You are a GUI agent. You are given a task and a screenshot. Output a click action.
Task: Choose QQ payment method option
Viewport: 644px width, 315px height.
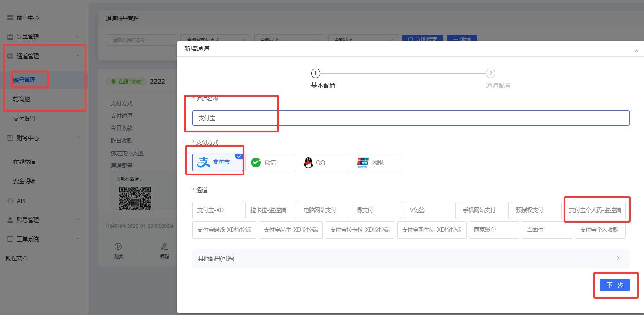(323, 162)
